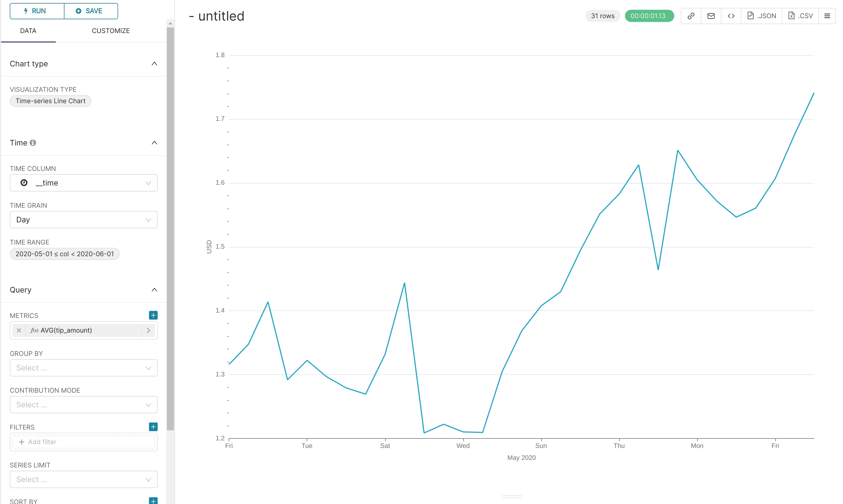Remove the AVG(tip_amount) metric with its X
This screenshot has width=843, height=504.
[x=19, y=330]
